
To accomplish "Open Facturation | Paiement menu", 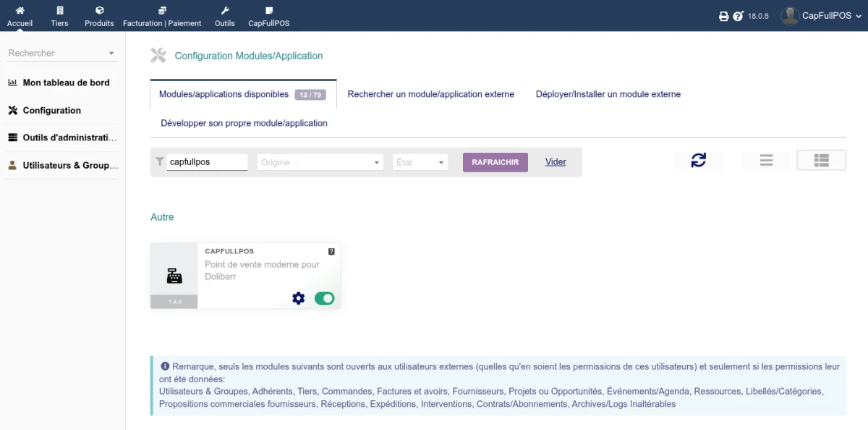I will 162,17.
